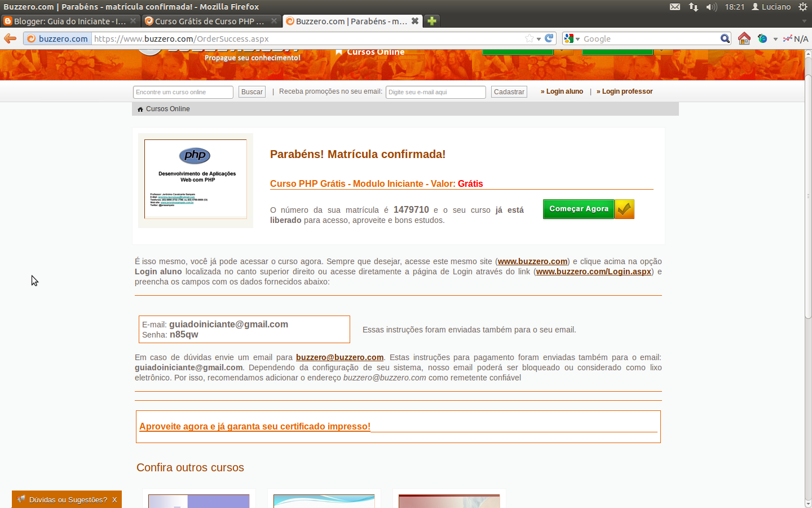Click the scrollbar up arrow

[x=808, y=54]
